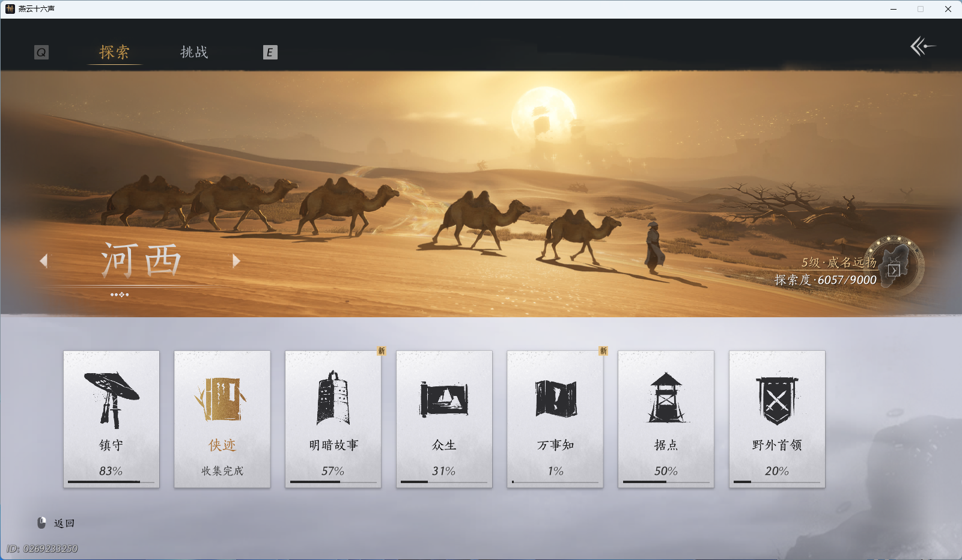Open the map expand arrow near 探索度

[894, 271]
